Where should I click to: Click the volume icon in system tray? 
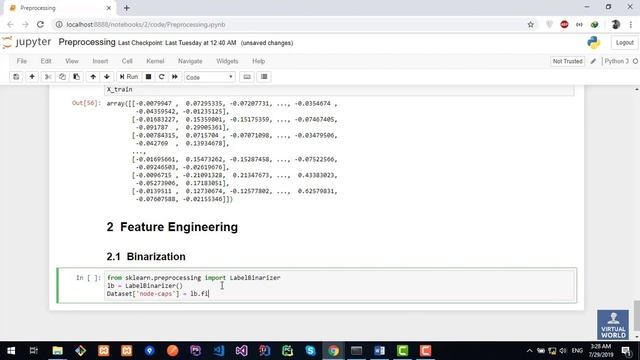pos(563,351)
